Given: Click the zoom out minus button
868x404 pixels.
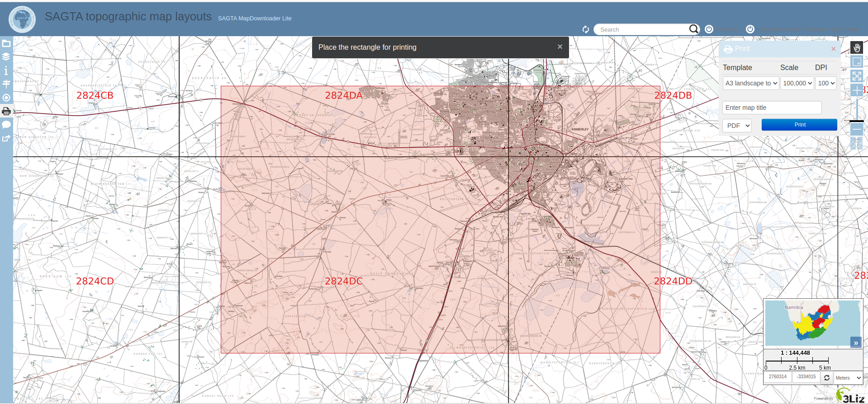Looking at the screenshot, I should tap(857, 130).
